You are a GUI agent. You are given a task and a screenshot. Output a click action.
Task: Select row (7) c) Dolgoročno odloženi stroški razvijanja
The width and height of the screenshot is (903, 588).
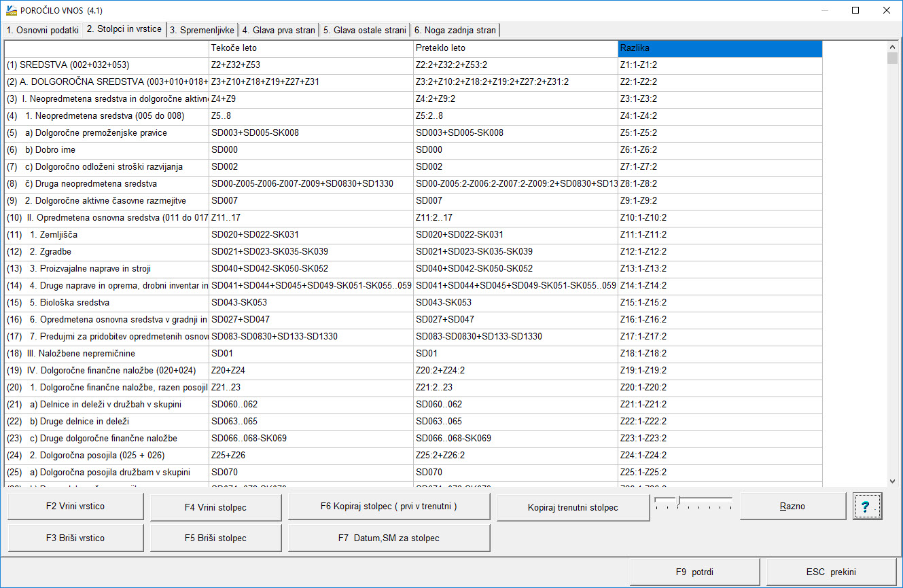tap(107, 167)
